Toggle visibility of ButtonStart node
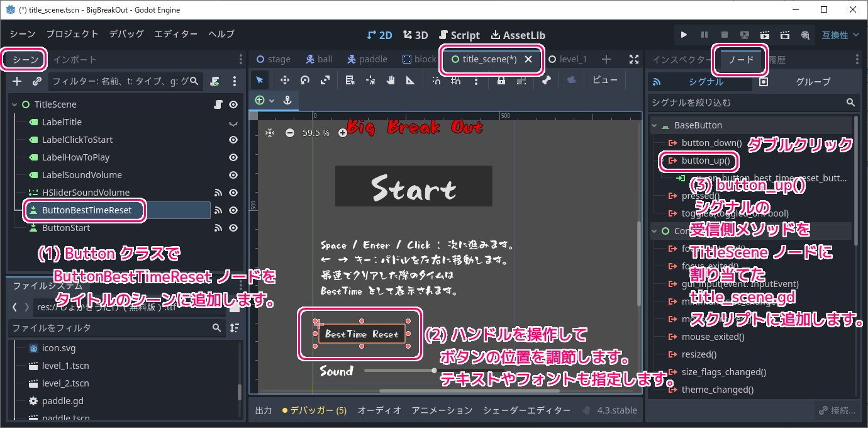This screenshot has height=428, width=868. (233, 228)
